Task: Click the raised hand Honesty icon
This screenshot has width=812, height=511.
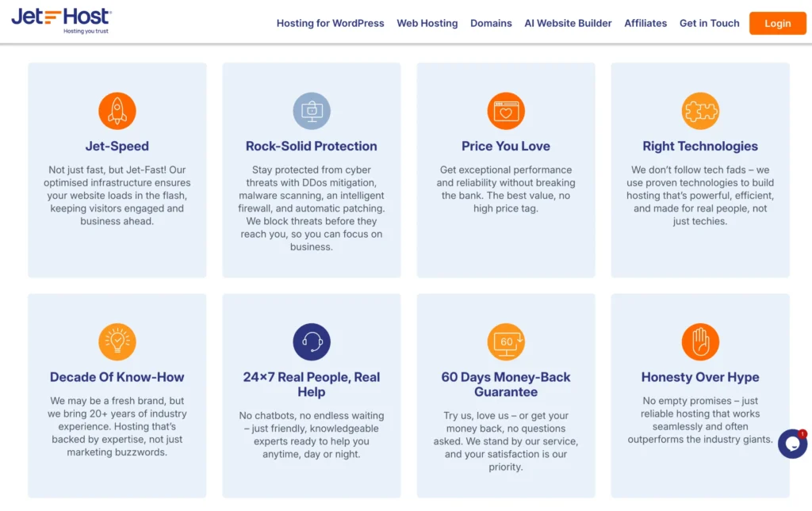Action: coord(700,342)
